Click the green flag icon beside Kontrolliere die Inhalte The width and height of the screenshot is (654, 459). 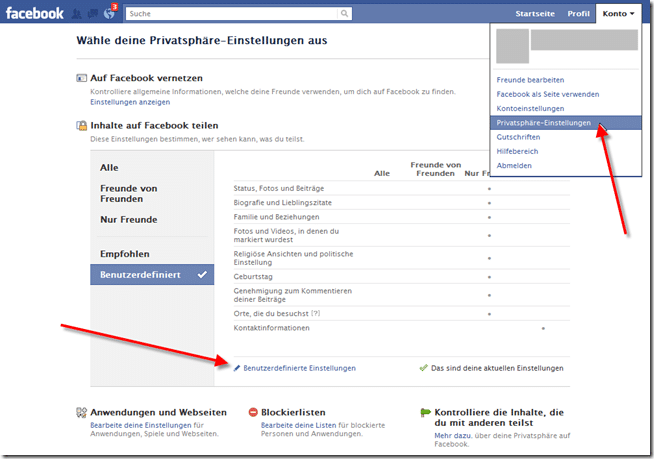pos(425,413)
